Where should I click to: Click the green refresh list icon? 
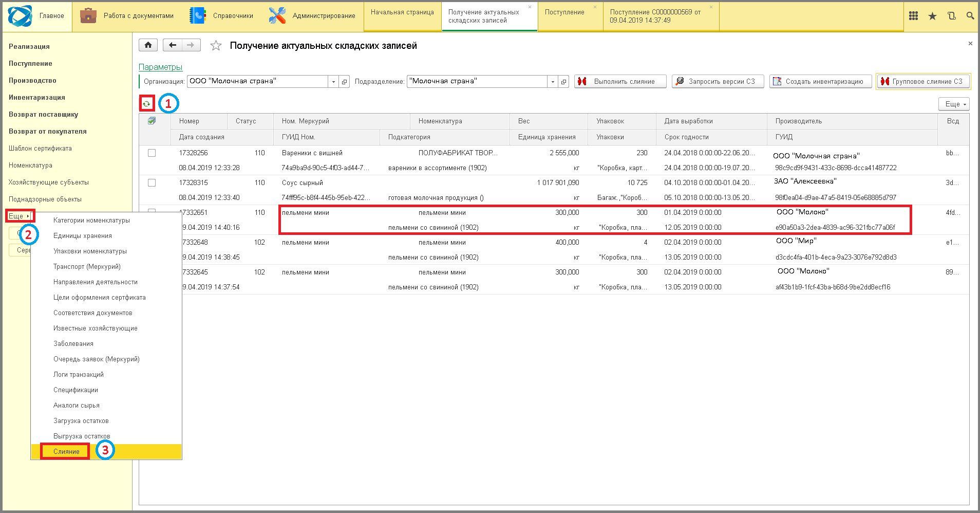point(146,104)
